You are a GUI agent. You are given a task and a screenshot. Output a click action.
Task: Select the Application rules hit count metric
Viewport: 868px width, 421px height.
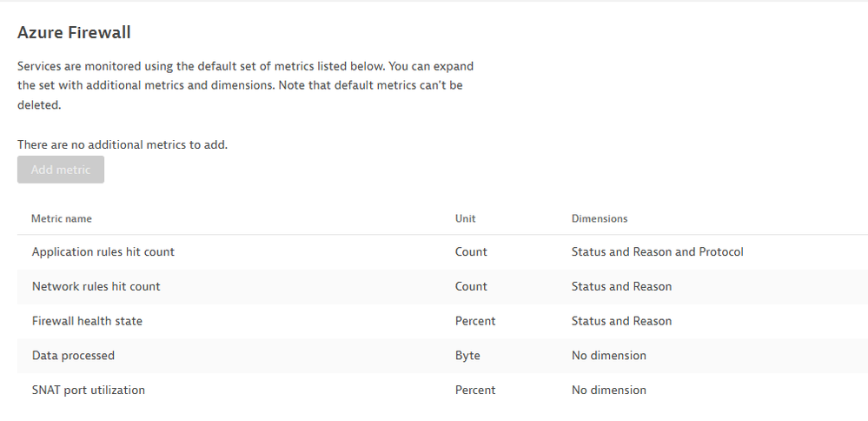(103, 252)
